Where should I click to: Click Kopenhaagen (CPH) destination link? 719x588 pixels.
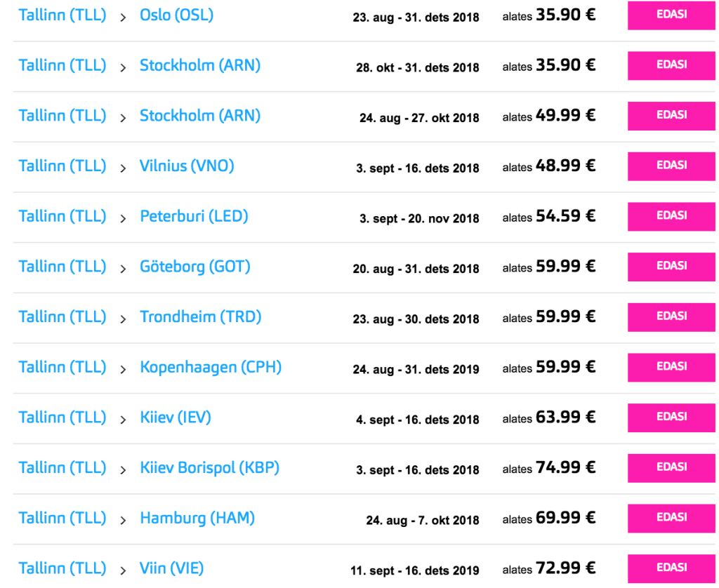[x=211, y=367]
